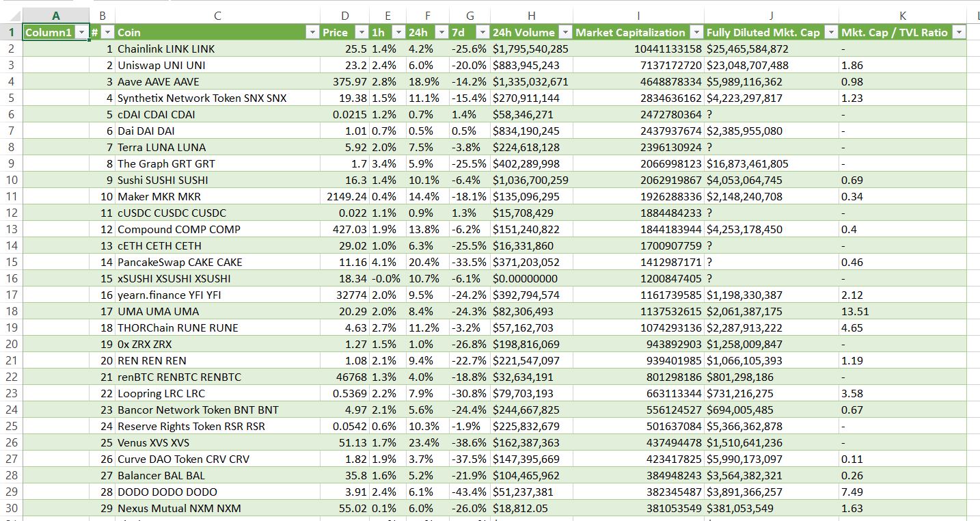Click Chainlink 24h volume $1,795,540,285
The width and height of the screenshot is (980, 521).
[532, 49]
